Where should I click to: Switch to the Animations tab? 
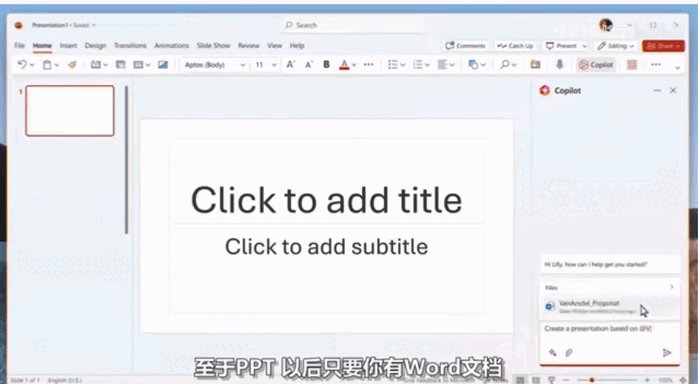tap(171, 45)
